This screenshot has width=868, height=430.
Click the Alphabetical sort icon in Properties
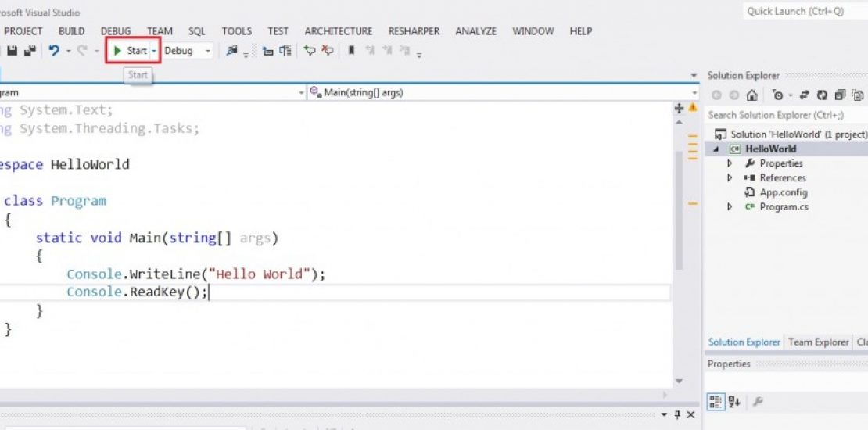(735, 402)
